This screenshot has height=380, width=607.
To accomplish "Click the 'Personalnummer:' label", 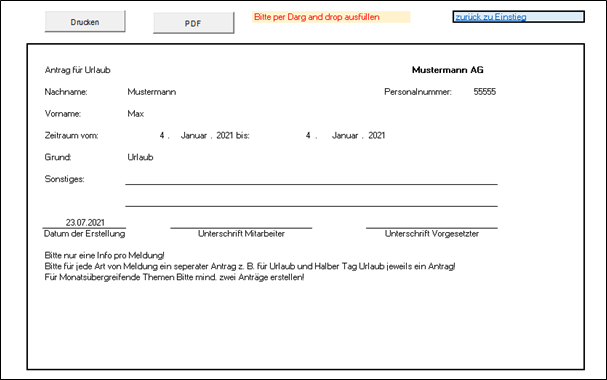I will pyautogui.click(x=418, y=92).
